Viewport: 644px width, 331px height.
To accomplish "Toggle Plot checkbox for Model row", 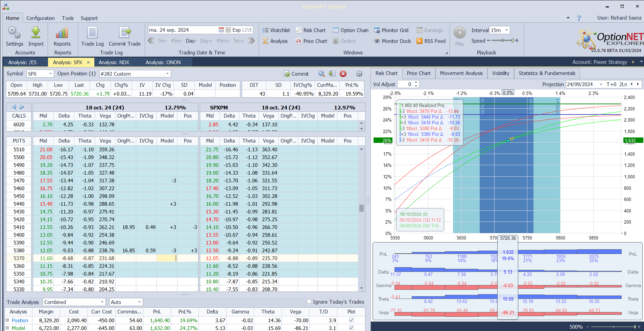I will (351, 328).
